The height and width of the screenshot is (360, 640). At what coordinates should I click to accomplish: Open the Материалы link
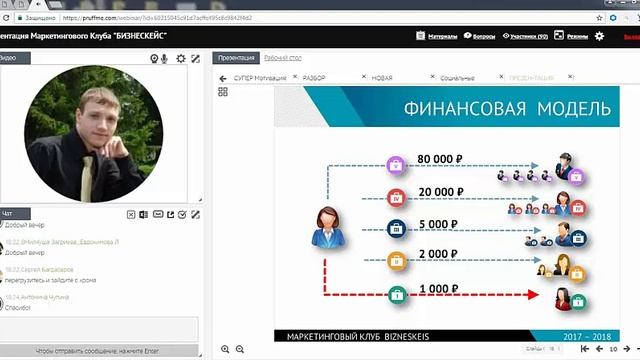[442, 36]
